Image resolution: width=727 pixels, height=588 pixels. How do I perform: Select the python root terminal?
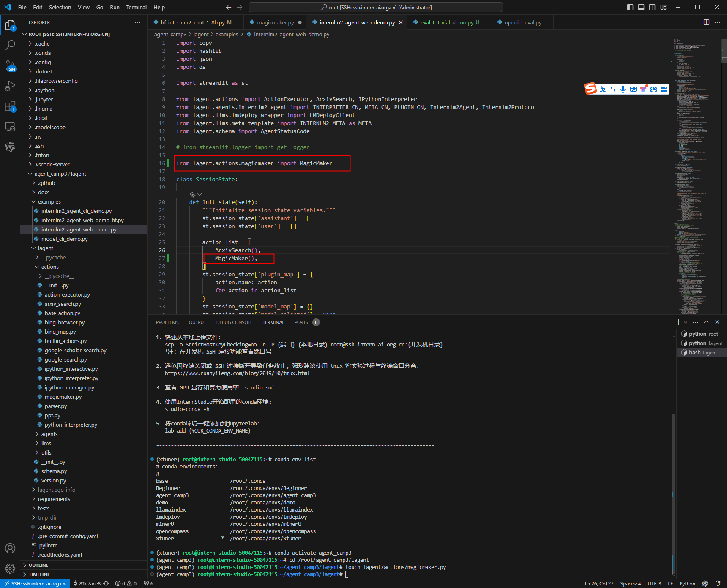coord(702,334)
